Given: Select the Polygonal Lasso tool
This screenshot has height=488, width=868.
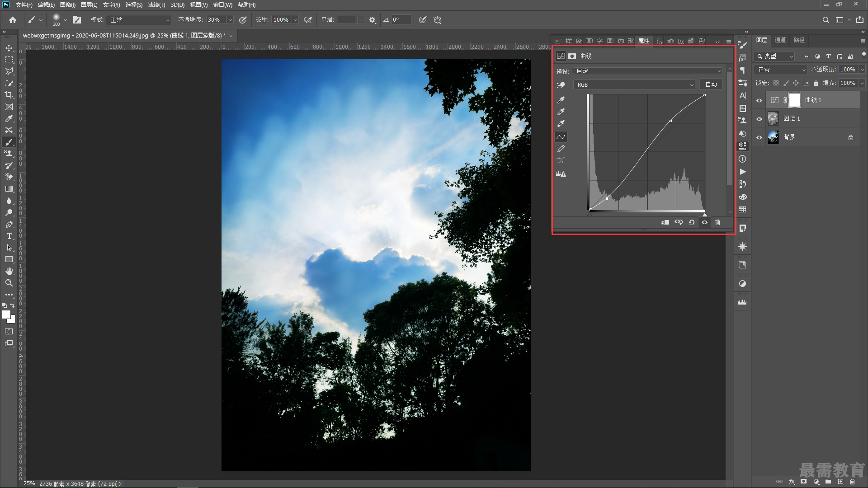Looking at the screenshot, I should click(x=9, y=71).
